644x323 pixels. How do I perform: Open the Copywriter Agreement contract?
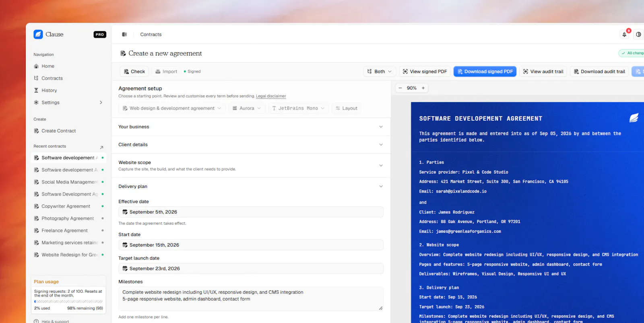68,206
